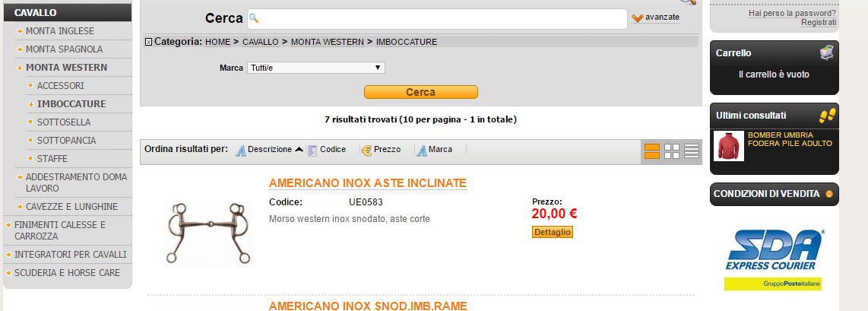868x311 pixels.
Task: Remove the Categoria filter with X box
Action: click(148, 42)
